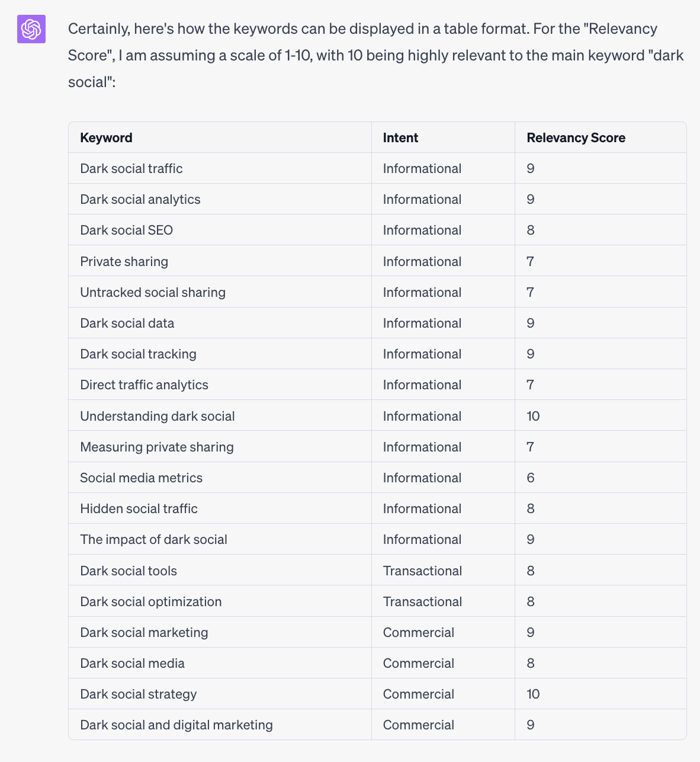700x762 pixels.
Task: Click the "Private sharing" keyword cell
Action: pos(124,261)
